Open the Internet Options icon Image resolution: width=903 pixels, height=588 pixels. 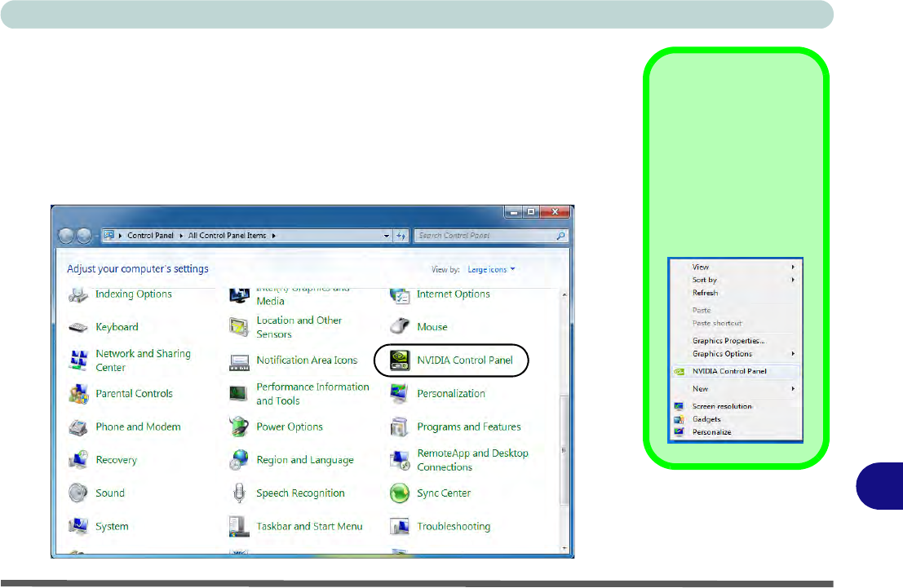(400, 295)
